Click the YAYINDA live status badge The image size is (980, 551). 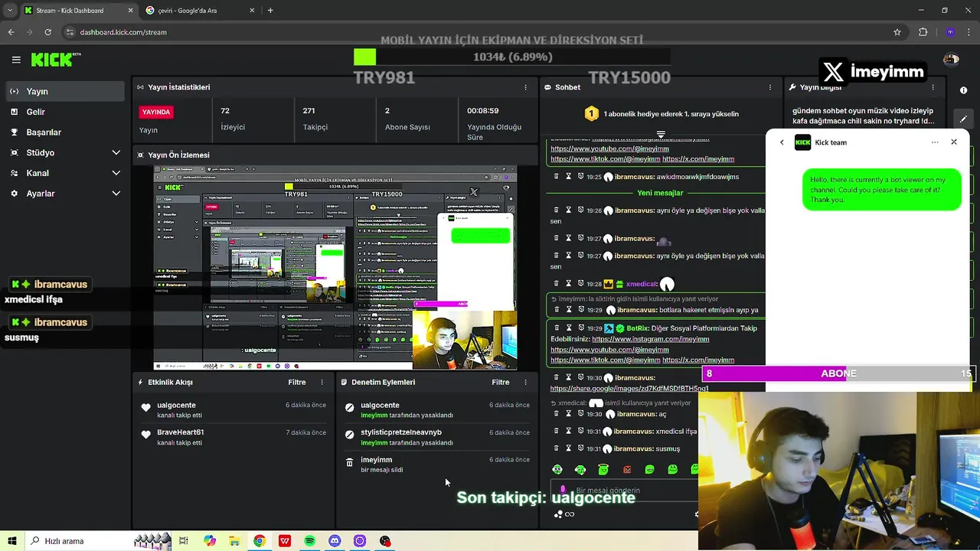click(156, 112)
